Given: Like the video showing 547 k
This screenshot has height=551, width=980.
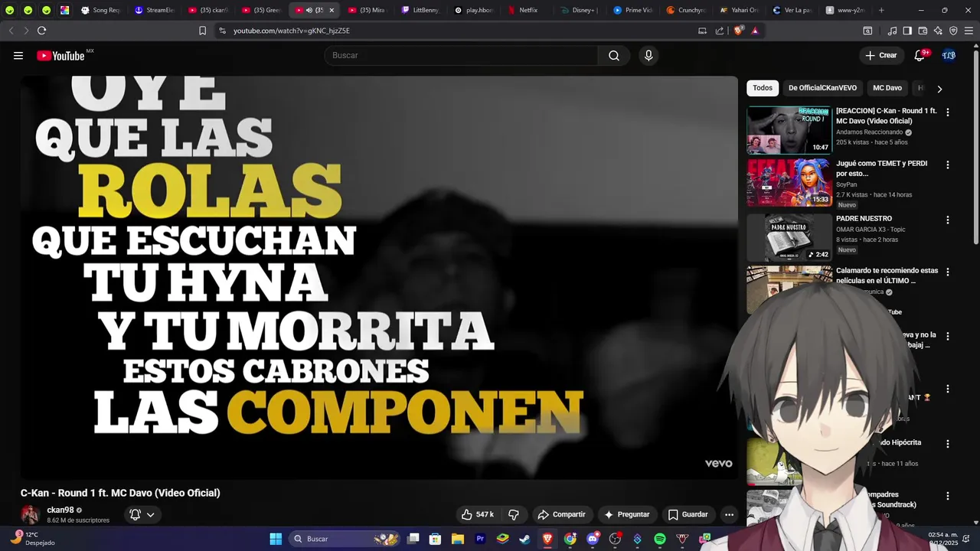Looking at the screenshot, I should point(478,514).
